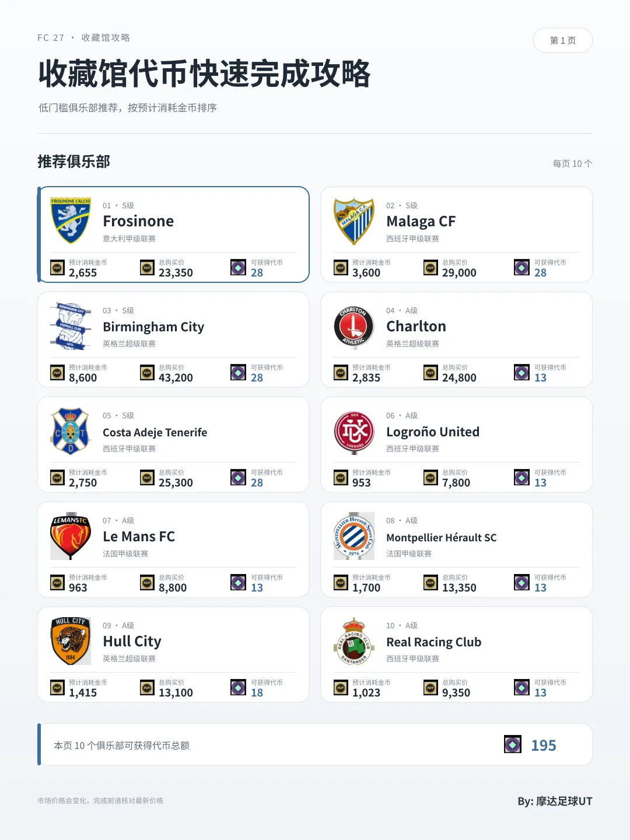The image size is (630, 840).
Task: Click the Logroño United red logo
Action: (x=354, y=432)
